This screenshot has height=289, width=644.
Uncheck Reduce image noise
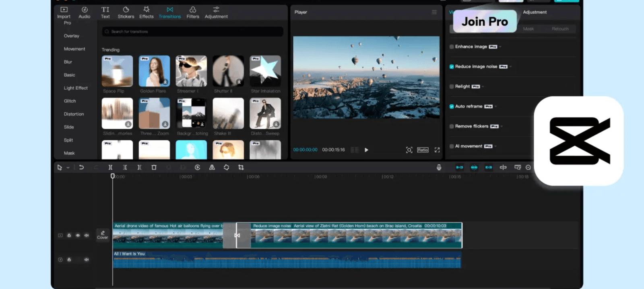coord(452,67)
